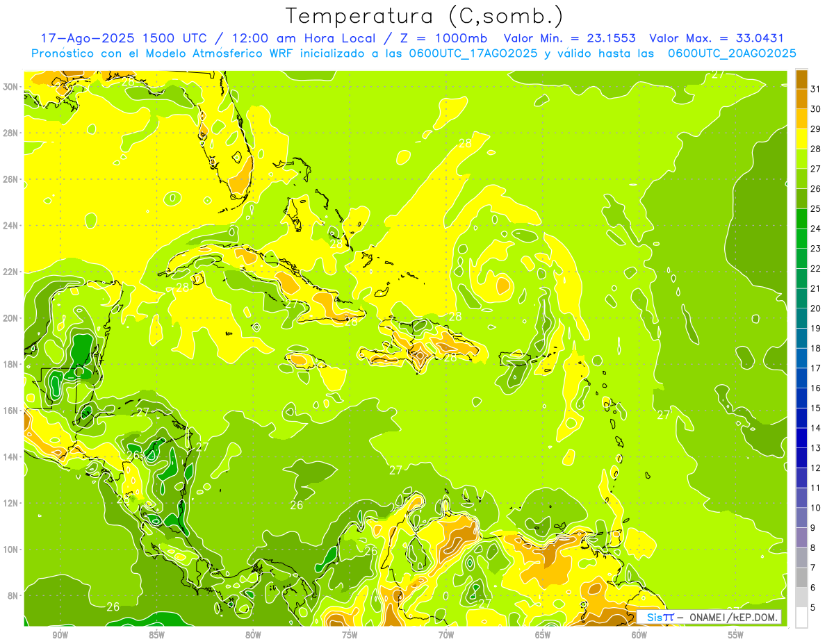Click the 16N latitude axis label
The image size is (834, 644).
point(12,411)
